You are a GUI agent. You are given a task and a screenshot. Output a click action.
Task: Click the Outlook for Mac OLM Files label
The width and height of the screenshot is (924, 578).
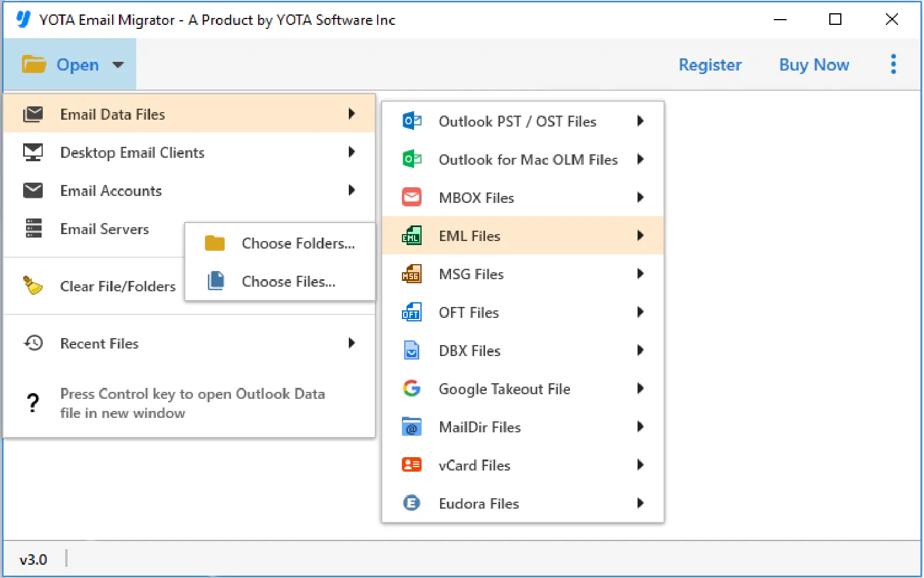tap(528, 160)
